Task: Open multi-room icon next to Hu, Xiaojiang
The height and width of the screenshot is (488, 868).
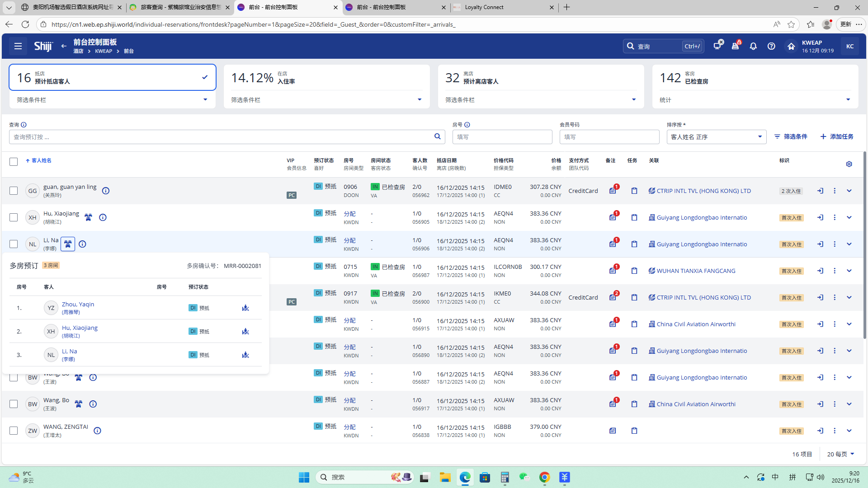Action: tap(88, 217)
